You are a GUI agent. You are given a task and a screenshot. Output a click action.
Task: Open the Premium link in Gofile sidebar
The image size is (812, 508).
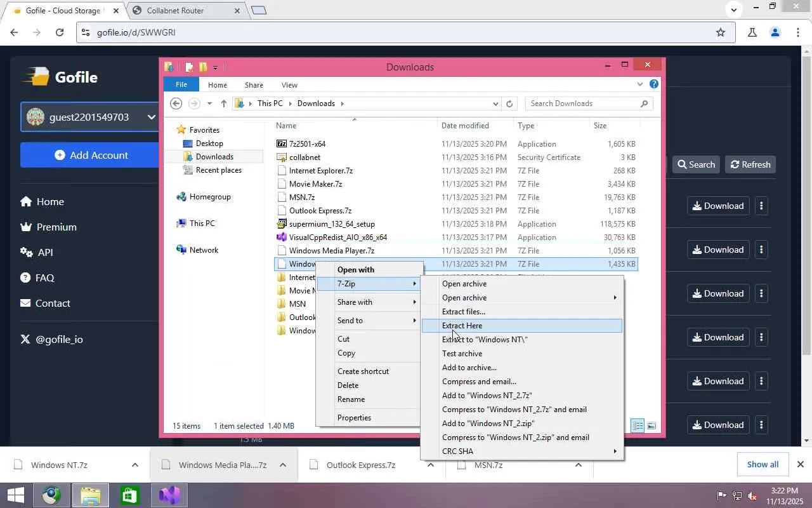point(49,227)
